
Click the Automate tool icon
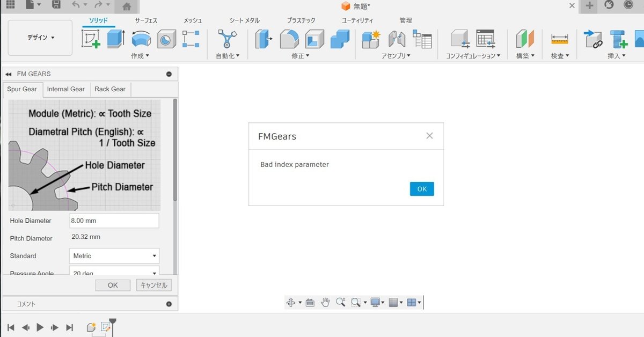tap(227, 39)
